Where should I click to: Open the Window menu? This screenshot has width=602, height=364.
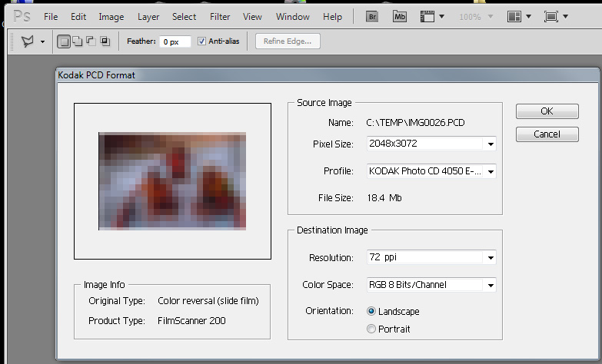pyautogui.click(x=293, y=17)
